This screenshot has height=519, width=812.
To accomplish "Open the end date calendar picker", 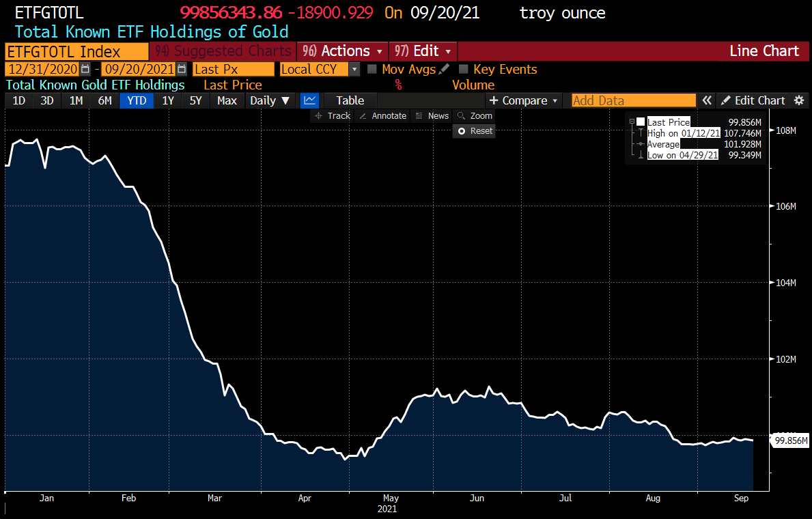I will point(181,69).
